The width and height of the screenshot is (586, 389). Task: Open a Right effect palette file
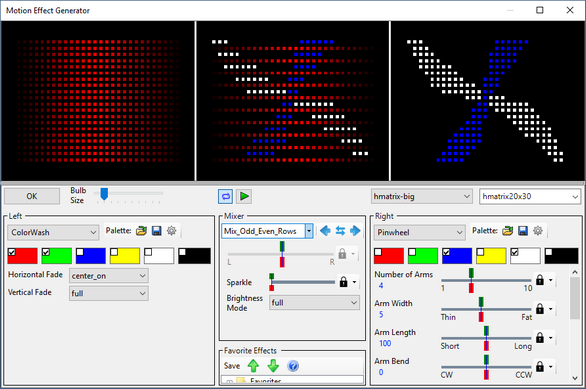[x=508, y=231]
